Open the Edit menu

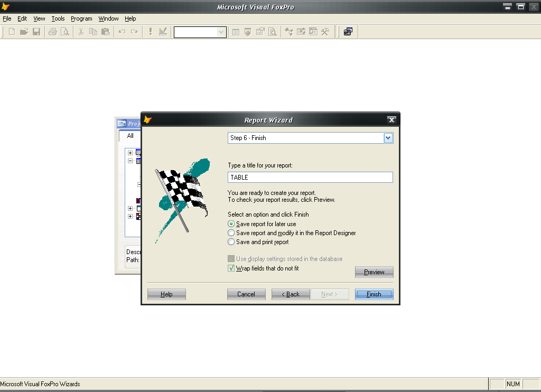22,18
